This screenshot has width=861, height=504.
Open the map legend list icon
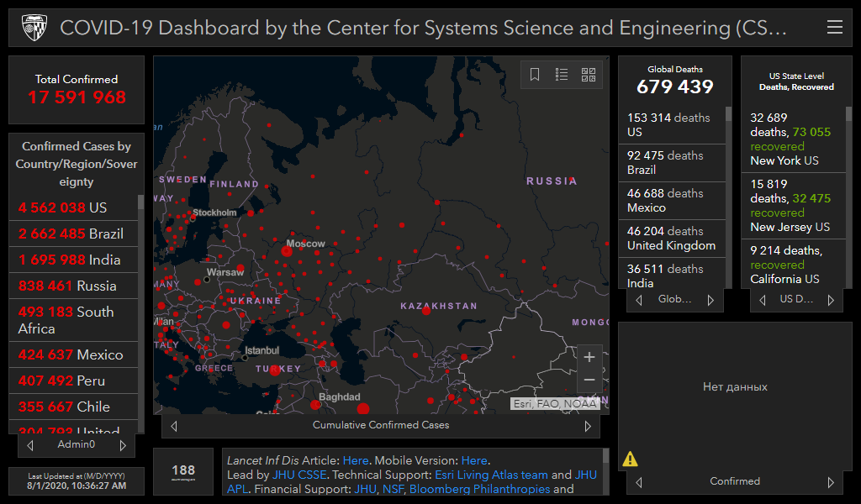562,75
